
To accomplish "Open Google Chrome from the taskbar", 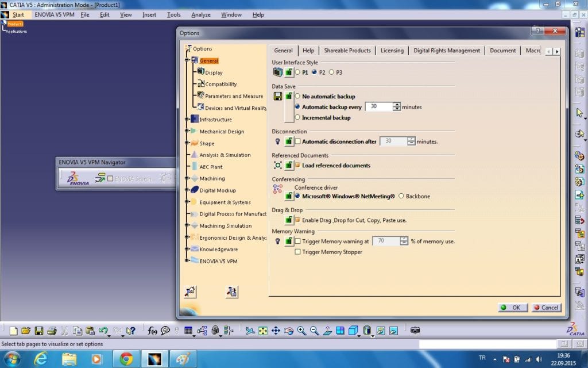I will (126, 358).
